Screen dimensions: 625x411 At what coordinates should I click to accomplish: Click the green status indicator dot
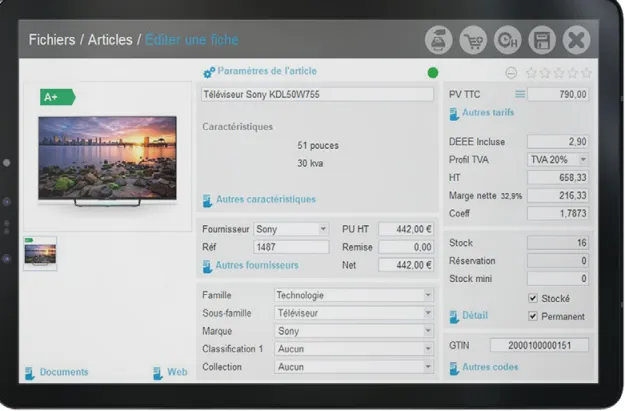tap(433, 73)
